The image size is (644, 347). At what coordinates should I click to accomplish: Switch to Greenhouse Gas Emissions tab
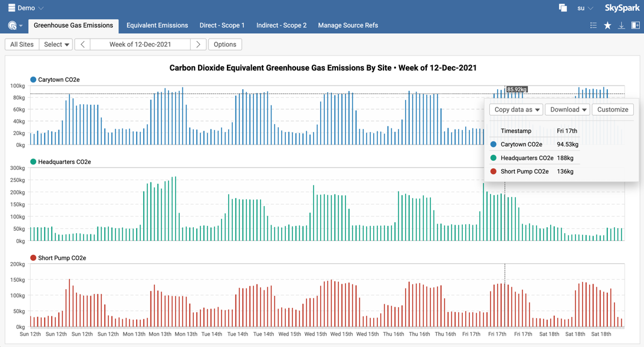[73, 25]
